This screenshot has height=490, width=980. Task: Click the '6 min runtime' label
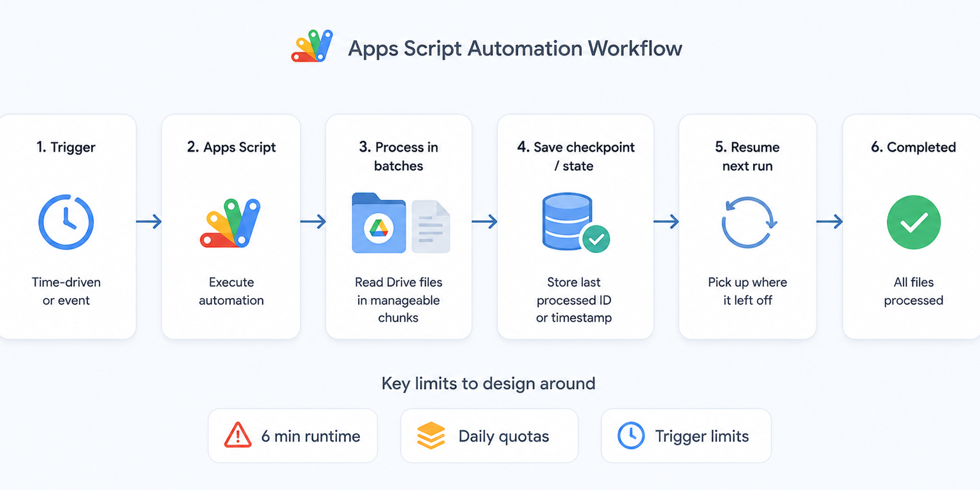coord(311,436)
